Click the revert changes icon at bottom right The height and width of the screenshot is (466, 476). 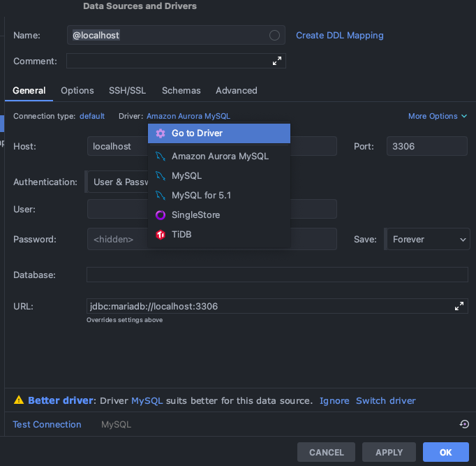tap(464, 424)
